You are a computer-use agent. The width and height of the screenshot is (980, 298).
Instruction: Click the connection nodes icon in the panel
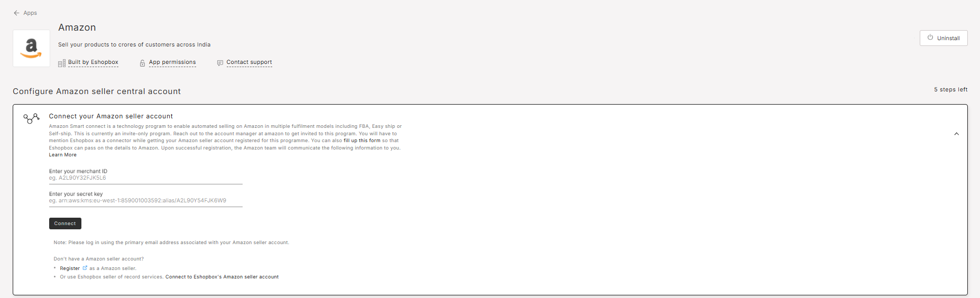(x=31, y=118)
